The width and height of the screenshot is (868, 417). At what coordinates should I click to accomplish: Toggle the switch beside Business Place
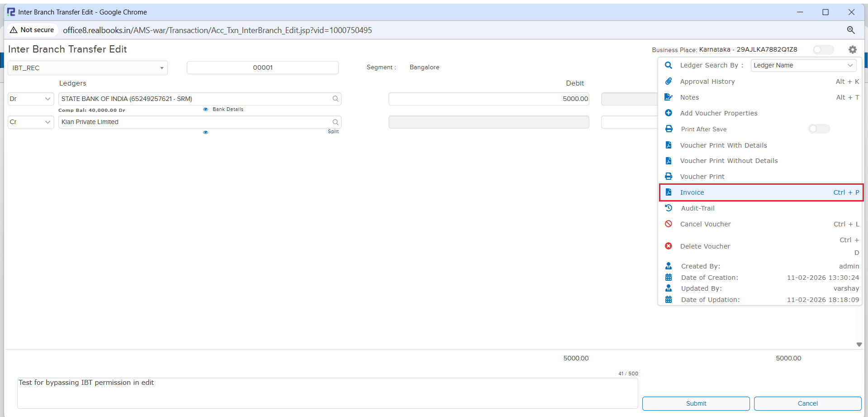tap(823, 50)
